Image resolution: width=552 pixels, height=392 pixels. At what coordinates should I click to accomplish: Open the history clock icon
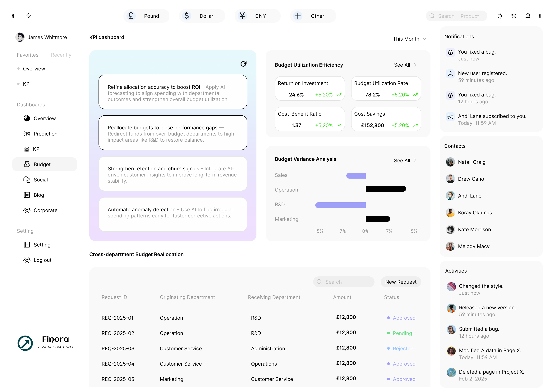514,16
